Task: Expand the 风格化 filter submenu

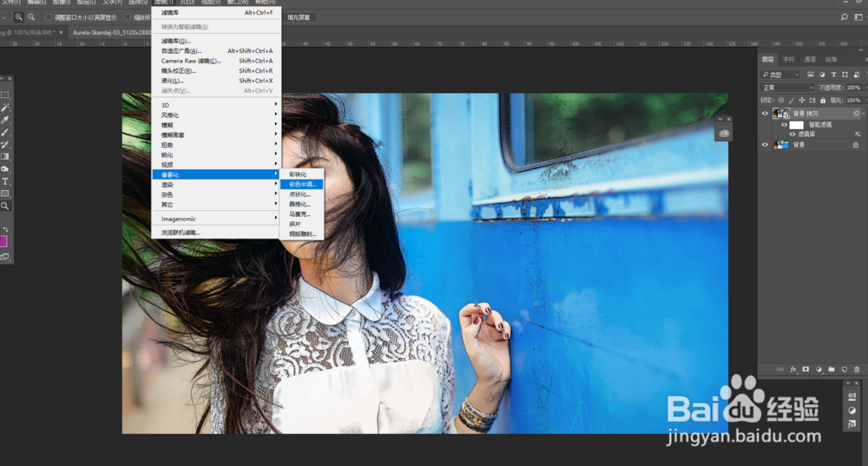Action: click(x=216, y=115)
